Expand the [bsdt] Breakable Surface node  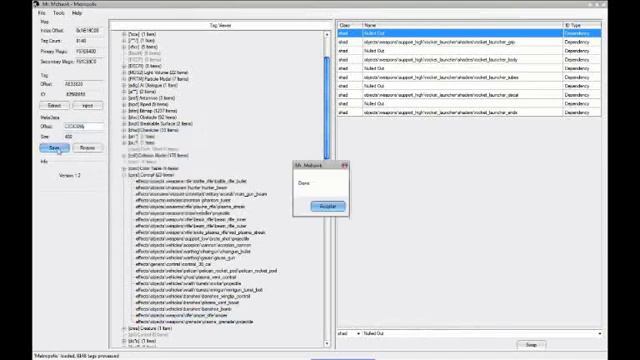(124, 124)
